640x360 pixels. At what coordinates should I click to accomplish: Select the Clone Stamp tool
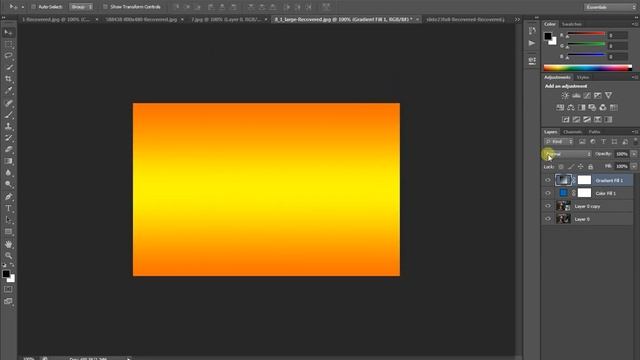(x=9, y=126)
